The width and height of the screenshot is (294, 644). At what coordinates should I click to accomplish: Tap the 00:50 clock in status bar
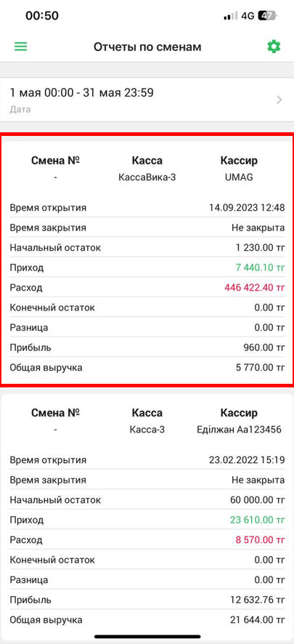pyautogui.click(x=42, y=15)
